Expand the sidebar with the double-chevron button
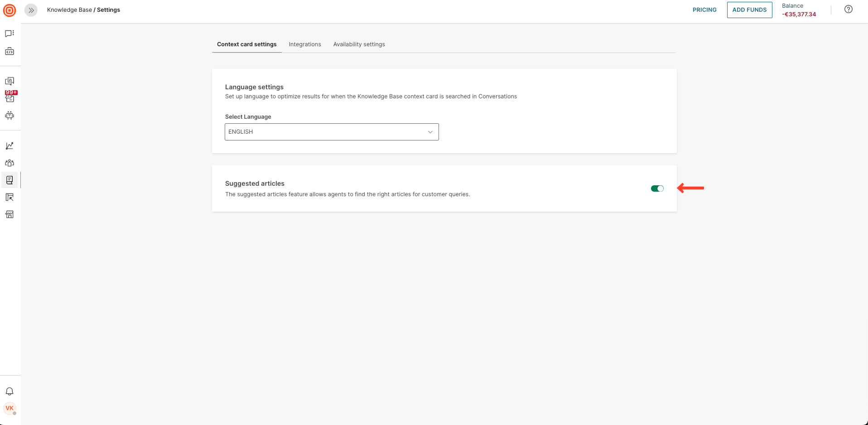868x425 pixels. 31,10
